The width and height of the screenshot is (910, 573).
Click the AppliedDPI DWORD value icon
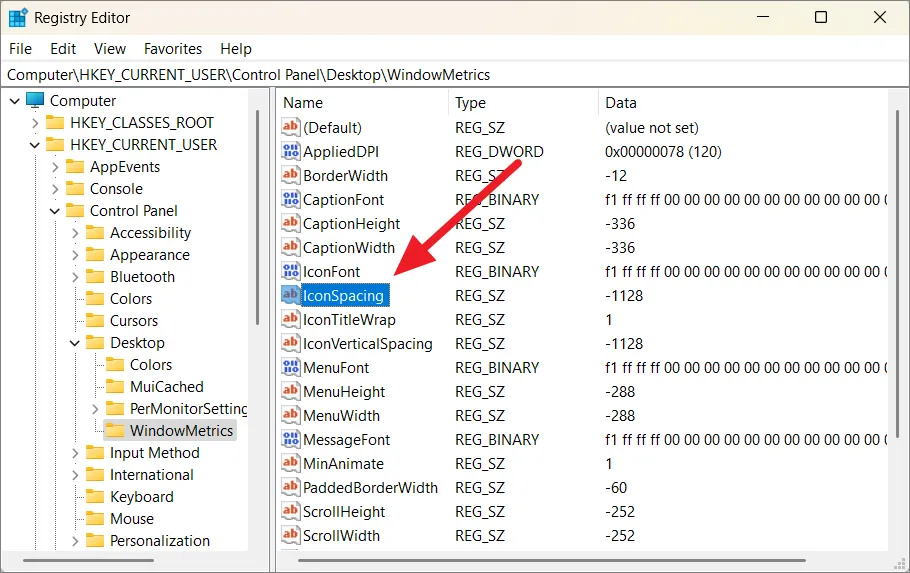point(291,152)
